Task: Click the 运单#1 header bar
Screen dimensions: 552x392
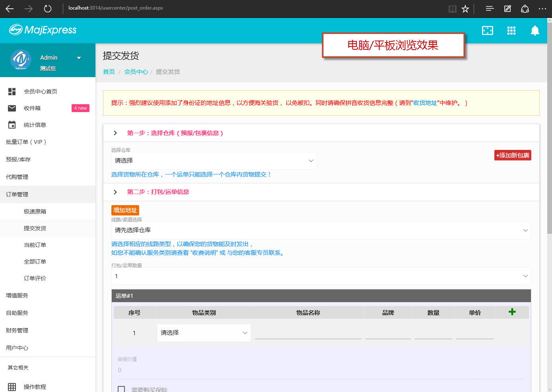Action: (x=321, y=296)
